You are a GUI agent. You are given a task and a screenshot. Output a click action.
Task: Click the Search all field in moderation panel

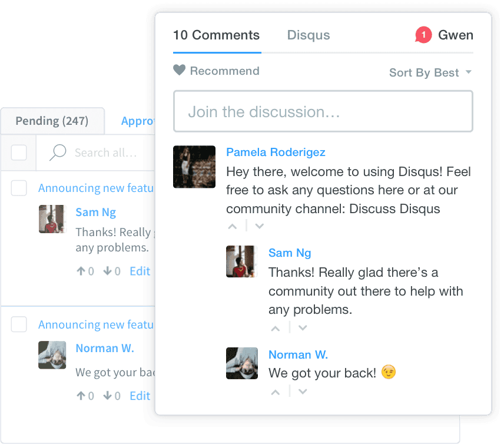pyautogui.click(x=106, y=153)
